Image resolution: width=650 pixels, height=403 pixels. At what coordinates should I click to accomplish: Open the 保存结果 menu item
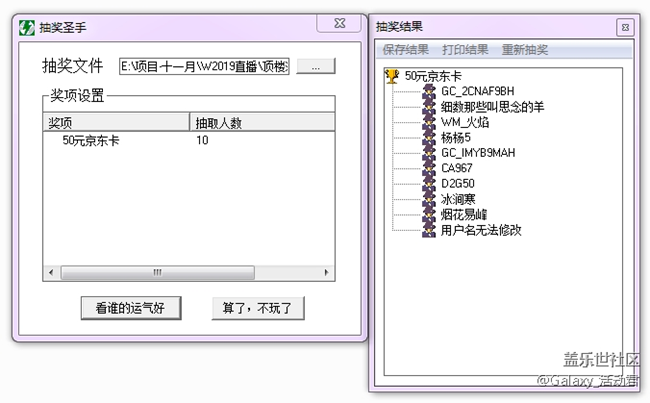coord(405,50)
